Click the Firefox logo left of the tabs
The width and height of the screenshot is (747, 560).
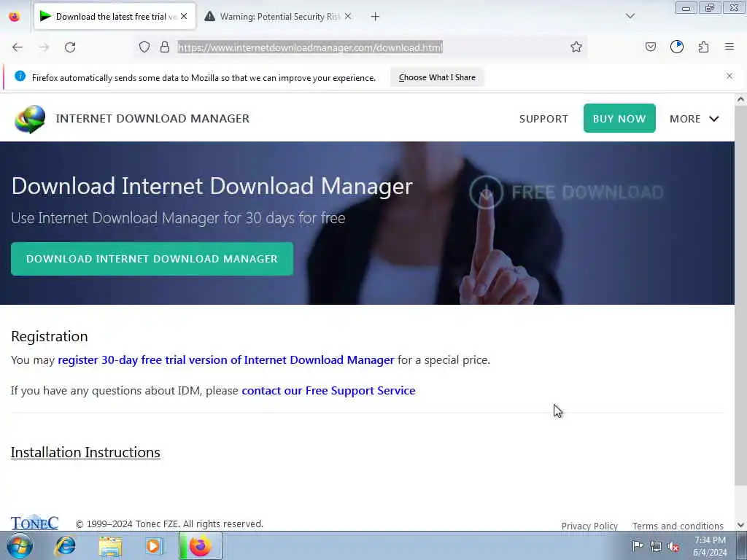[15, 17]
